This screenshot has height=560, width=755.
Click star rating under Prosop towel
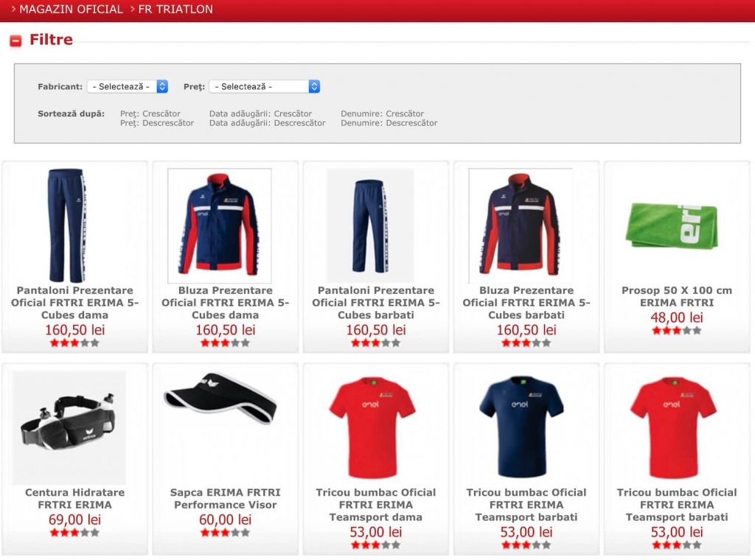point(676,331)
